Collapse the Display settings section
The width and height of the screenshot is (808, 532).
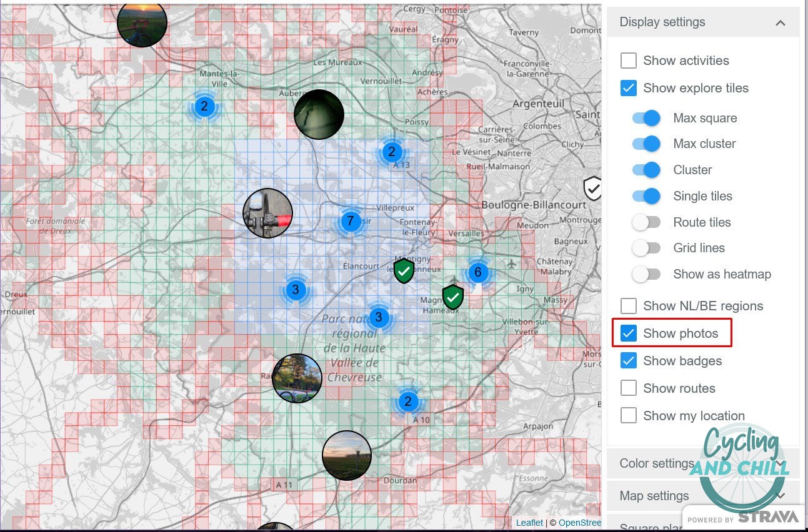781,22
